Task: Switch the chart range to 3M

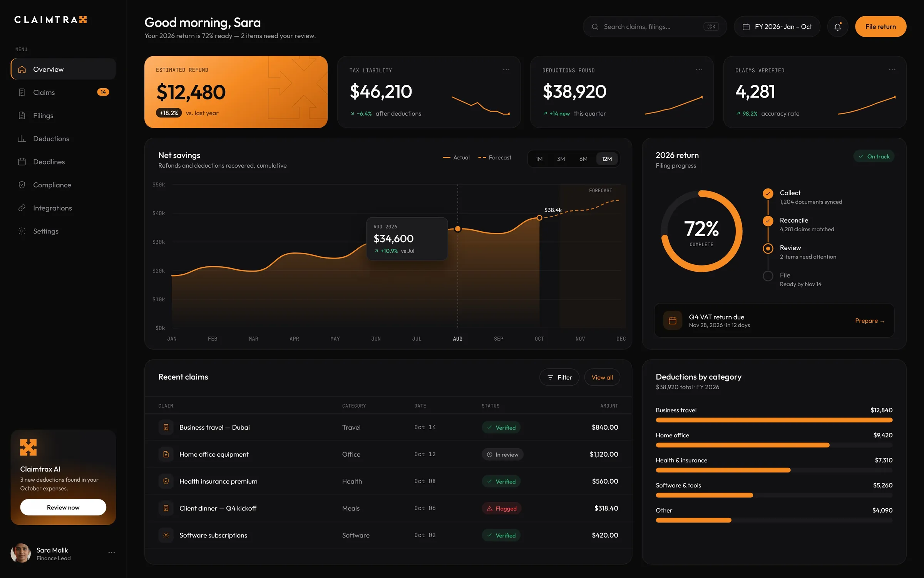Action: point(561,159)
